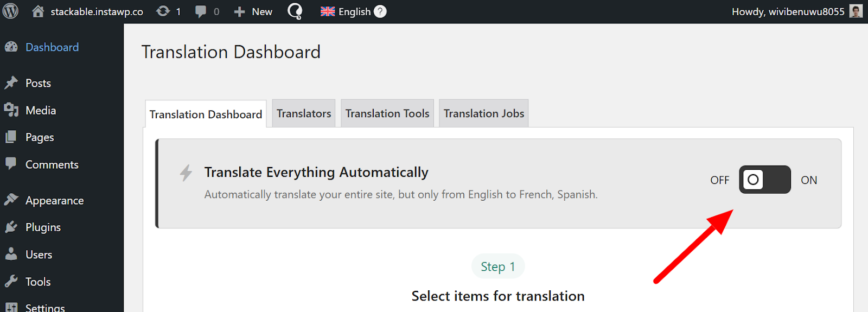Viewport: 868px width, 312px height.
Task: Click the WordPress logo icon
Action: click(10, 11)
